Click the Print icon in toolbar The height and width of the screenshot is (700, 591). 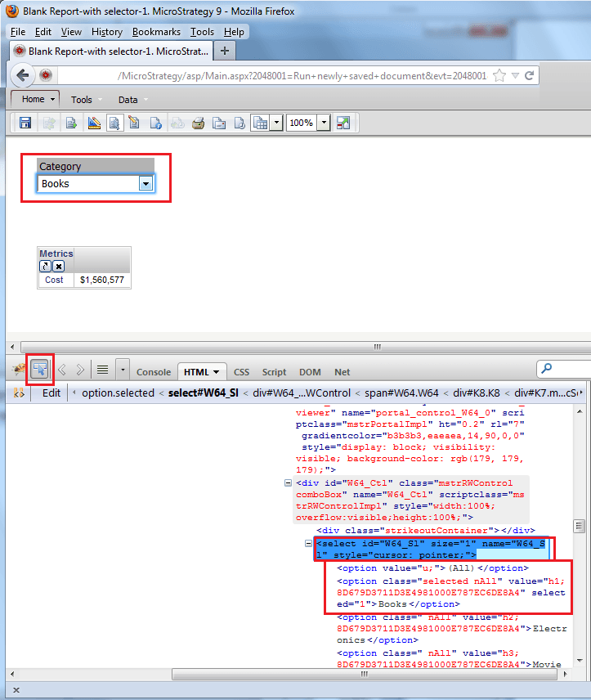pos(197,123)
